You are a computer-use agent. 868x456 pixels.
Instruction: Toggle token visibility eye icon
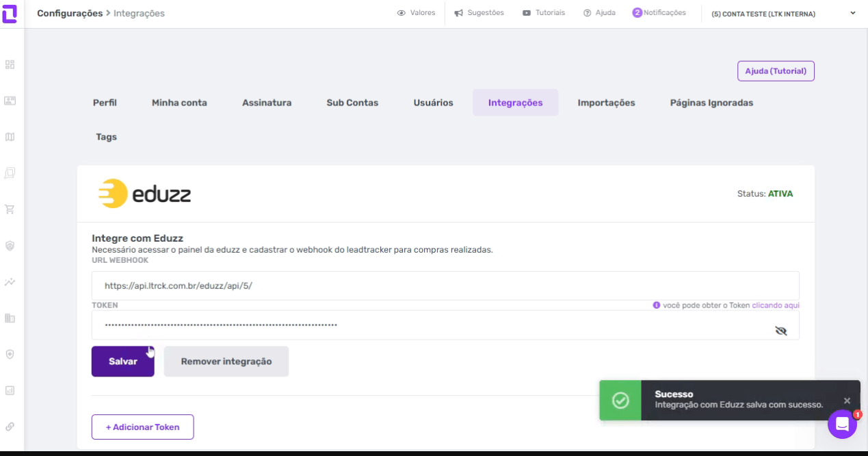(x=781, y=331)
